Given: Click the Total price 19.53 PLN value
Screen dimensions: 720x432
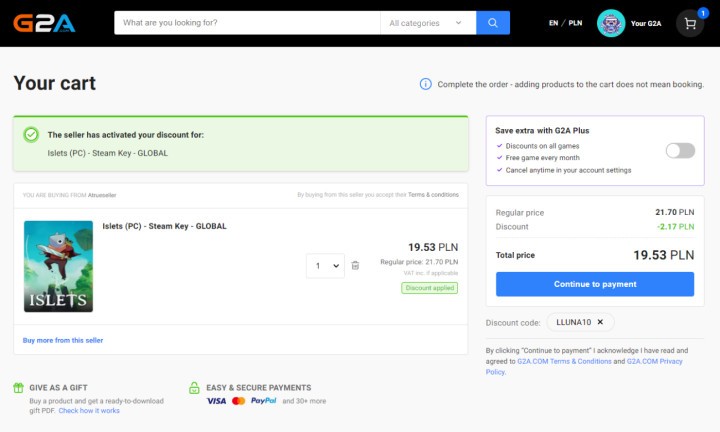Looking at the screenshot, I should click(664, 255).
